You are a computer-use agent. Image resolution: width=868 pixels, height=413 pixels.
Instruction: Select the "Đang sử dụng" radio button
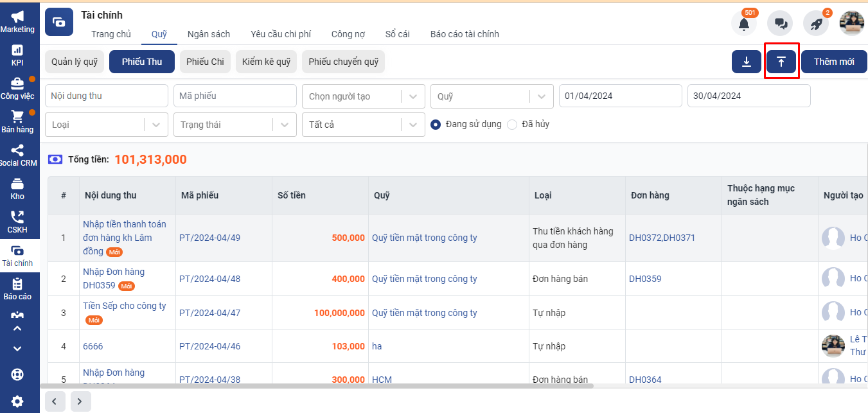point(436,125)
